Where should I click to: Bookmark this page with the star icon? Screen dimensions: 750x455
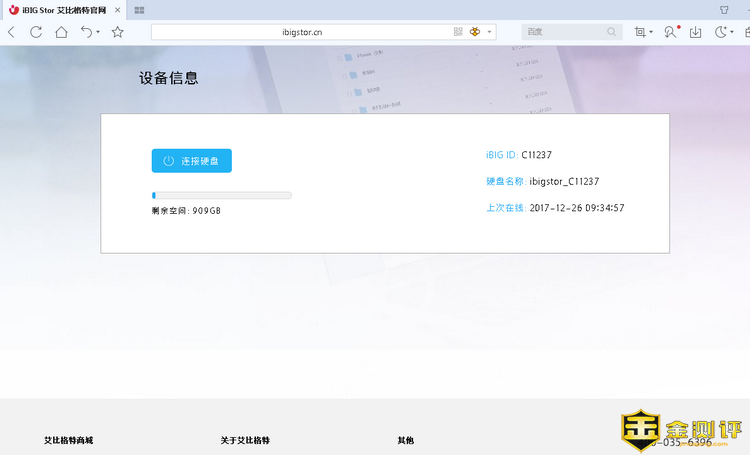117,32
